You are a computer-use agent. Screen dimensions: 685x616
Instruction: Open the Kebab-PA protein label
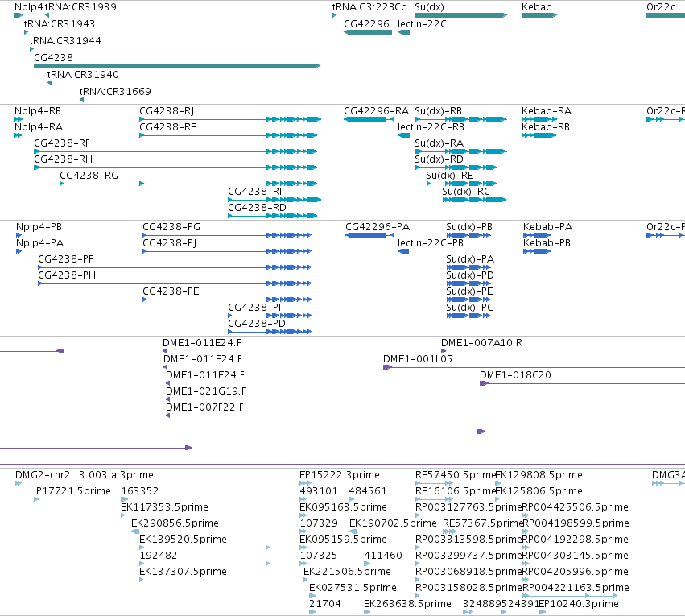(548, 227)
